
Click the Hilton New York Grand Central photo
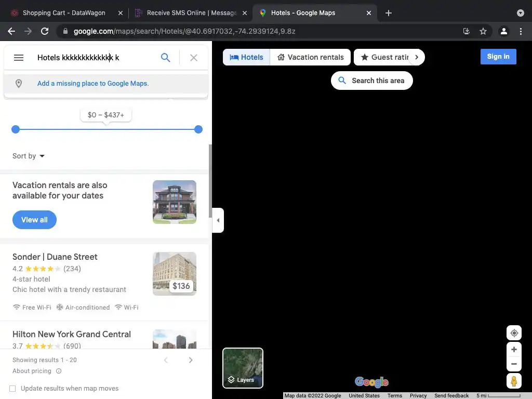175,339
